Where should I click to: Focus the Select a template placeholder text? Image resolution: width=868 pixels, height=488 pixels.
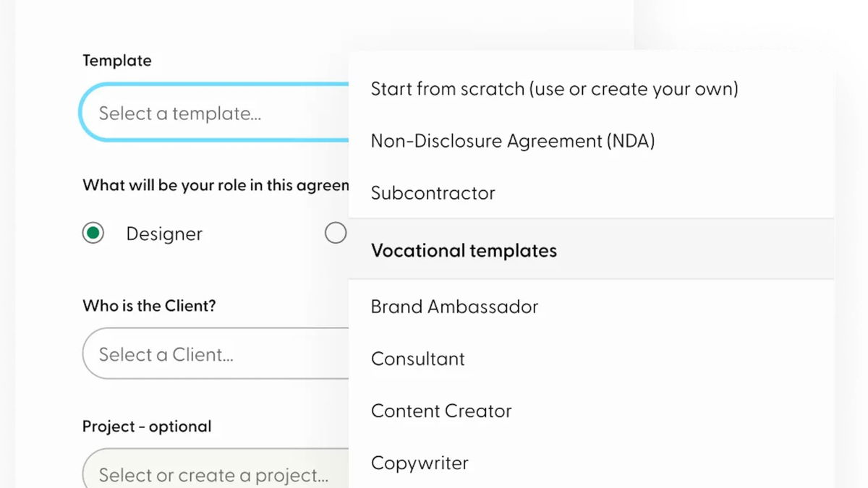180,114
